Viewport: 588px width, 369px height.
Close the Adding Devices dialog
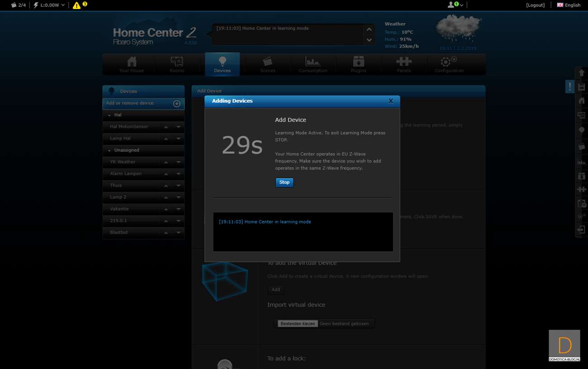(391, 101)
